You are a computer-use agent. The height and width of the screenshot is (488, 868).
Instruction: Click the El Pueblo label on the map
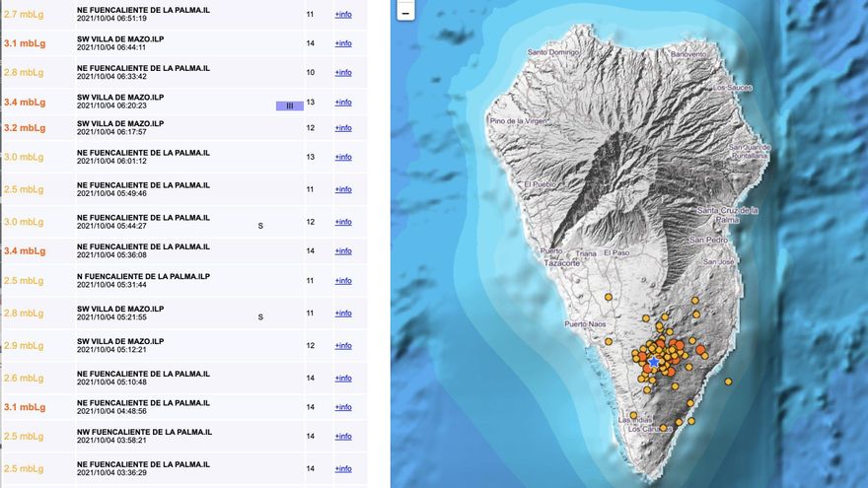[x=541, y=184]
